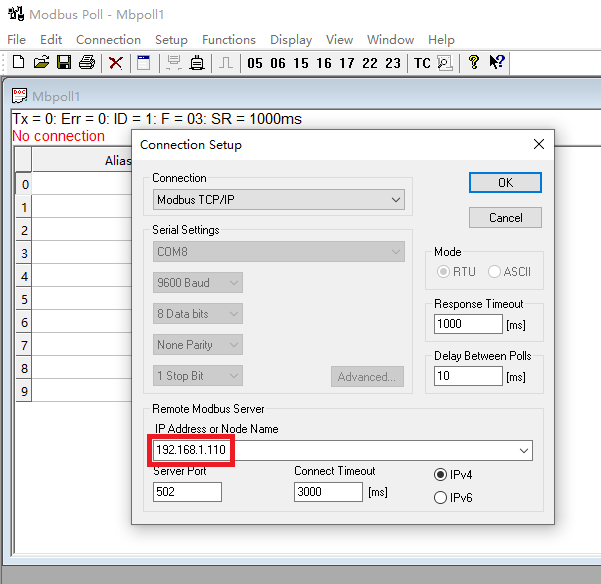Click the Open file folder icon
The image size is (601, 584).
click(x=41, y=63)
